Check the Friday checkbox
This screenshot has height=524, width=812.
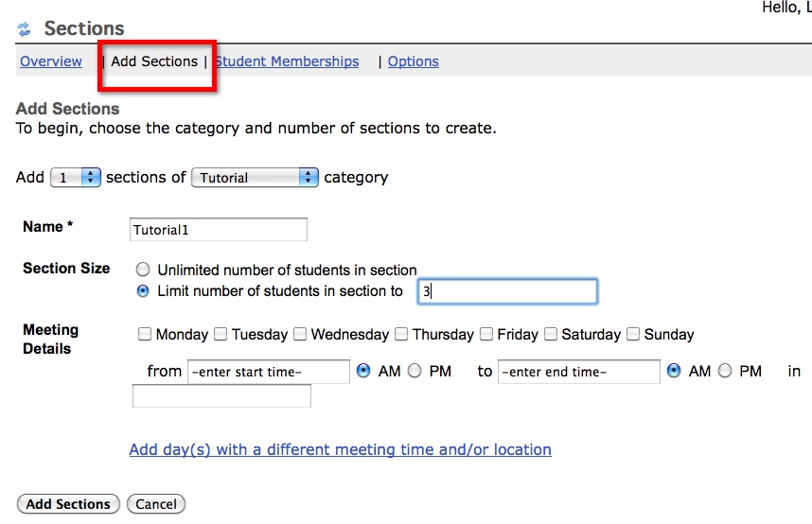[486, 334]
